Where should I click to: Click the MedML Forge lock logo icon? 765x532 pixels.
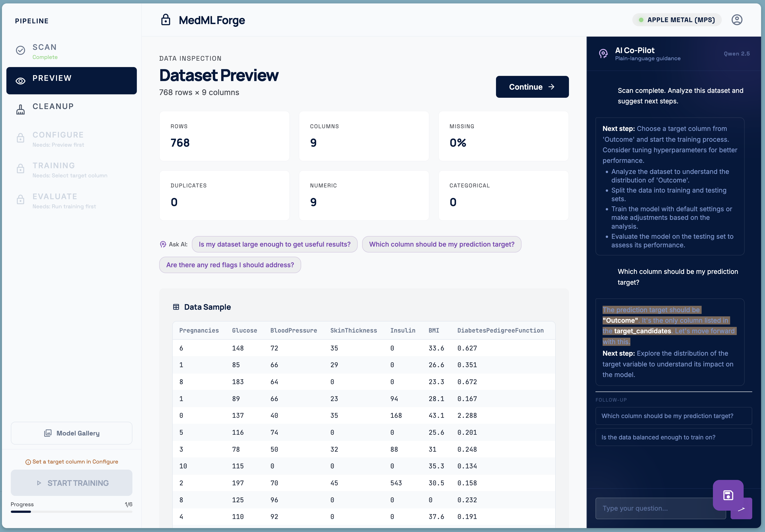click(166, 20)
